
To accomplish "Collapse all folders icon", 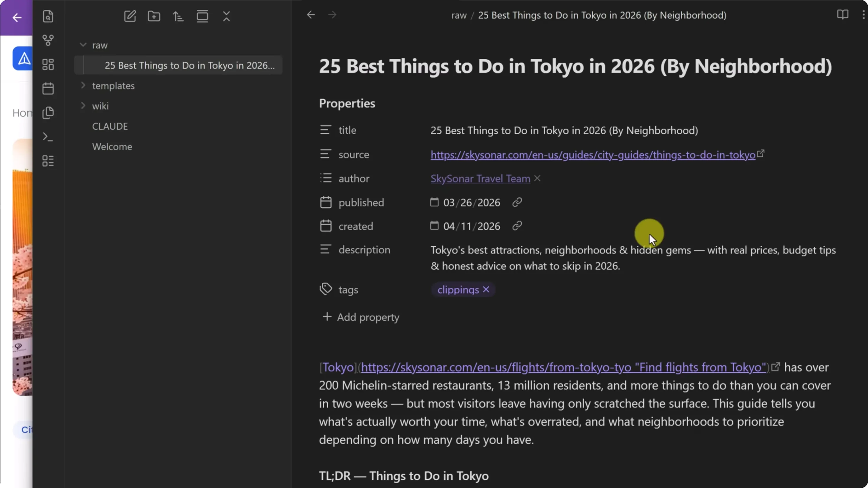I will (226, 16).
